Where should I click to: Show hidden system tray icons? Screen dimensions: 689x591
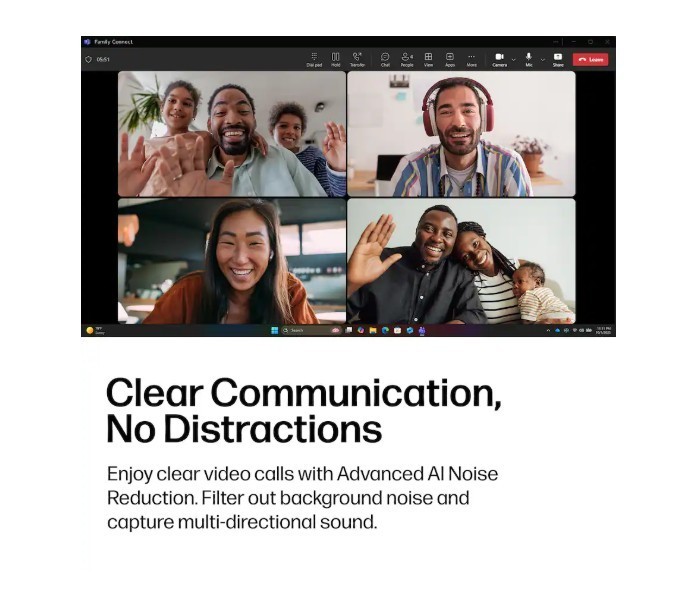pyautogui.click(x=548, y=330)
